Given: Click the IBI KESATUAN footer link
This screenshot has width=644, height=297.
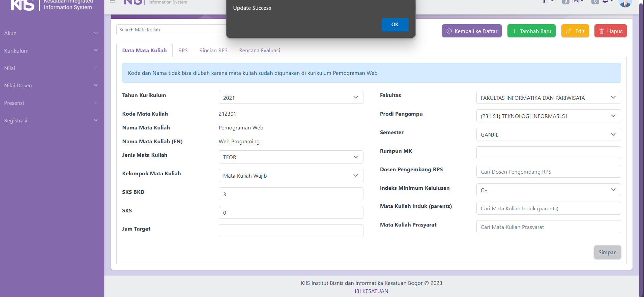Looking at the screenshot, I should [x=371, y=291].
